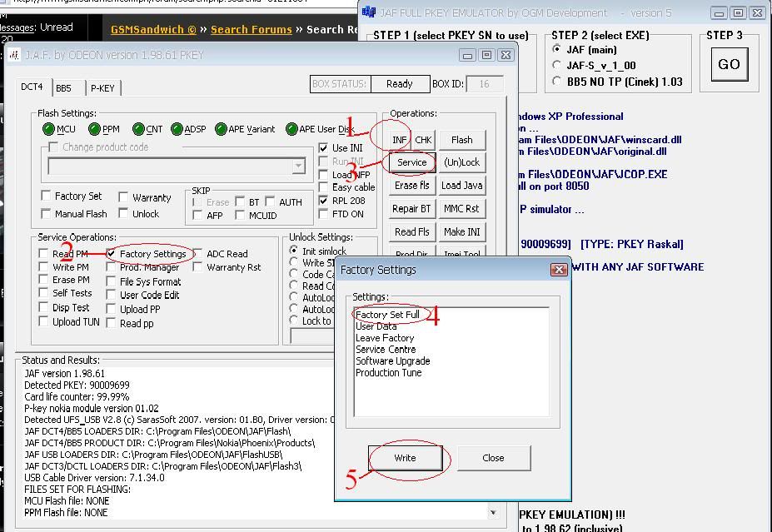Open the P-KEY tab

pyautogui.click(x=102, y=87)
